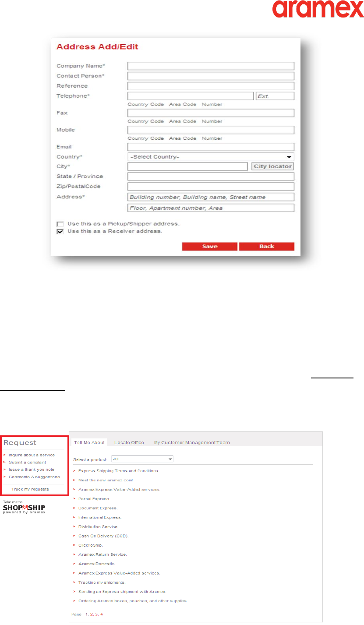Open Submit a complaint link
Viewport: 364px width, 625px height.
(x=27, y=462)
